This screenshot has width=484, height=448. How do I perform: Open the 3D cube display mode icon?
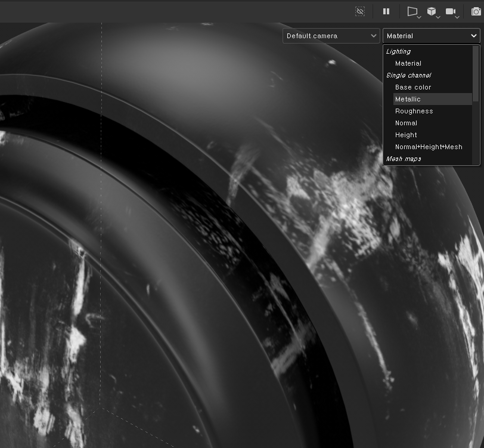[x=431, y=11]
